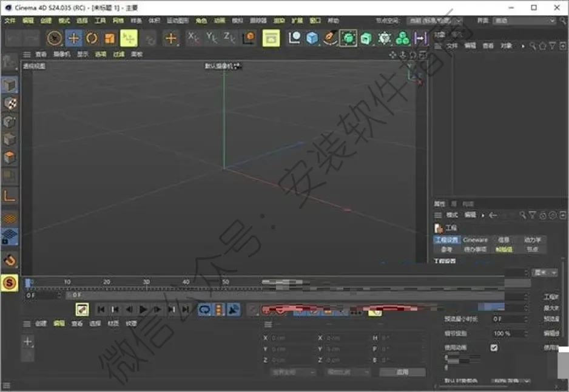Toggle Z axis lock
Image resolution: width=569 pixels, height=392 pixels.
coord(229,38)
